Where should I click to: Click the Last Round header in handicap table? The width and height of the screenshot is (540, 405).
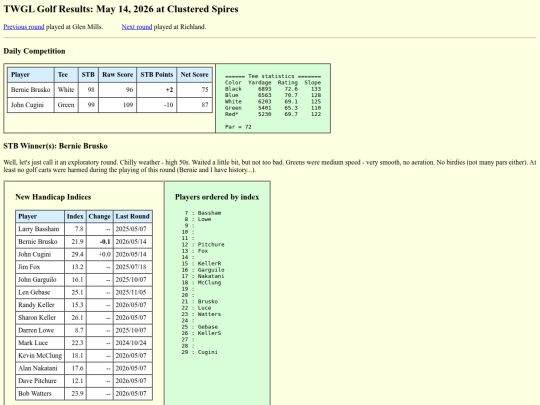pyautogui.click(x=133, y=217)
